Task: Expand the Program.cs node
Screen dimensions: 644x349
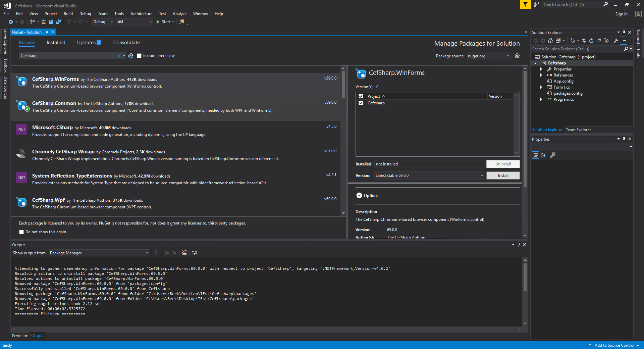Action: pyautogui.click(x=541, y=99)
